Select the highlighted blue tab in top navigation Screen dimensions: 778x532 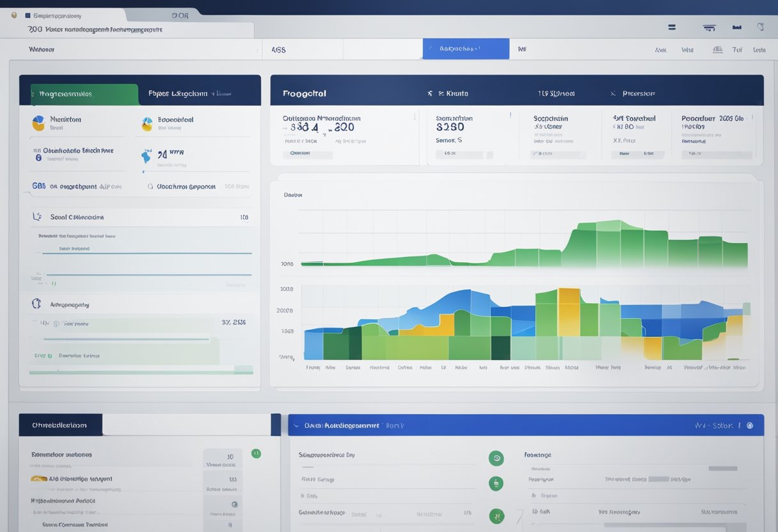(465, 49)
